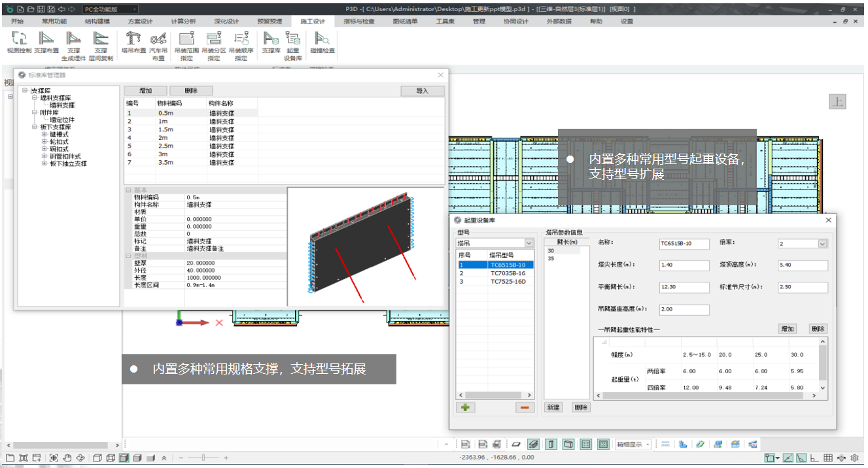
Task: Click the 塔吊布置 tower crane icon
Action: 133,39
